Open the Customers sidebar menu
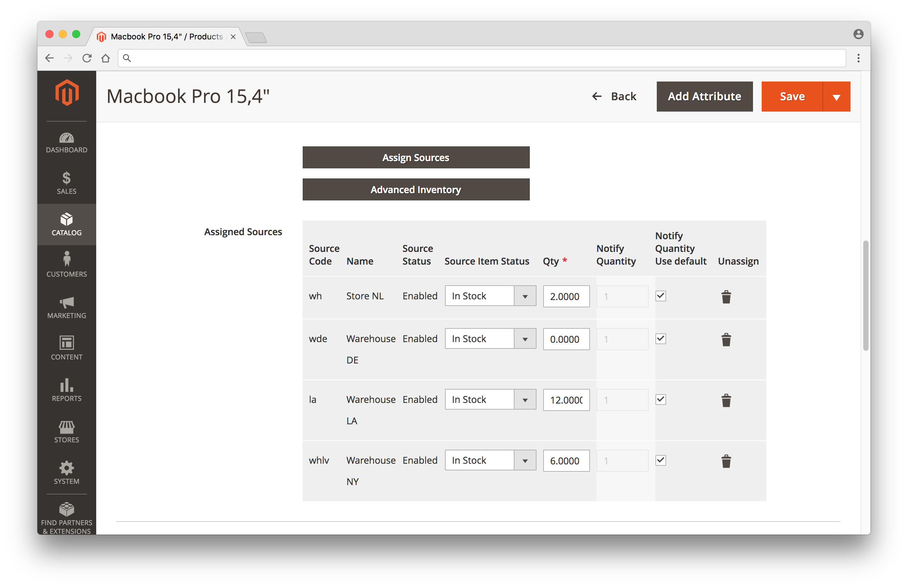This screenshot has width=908, height=588. pos(66,265)
